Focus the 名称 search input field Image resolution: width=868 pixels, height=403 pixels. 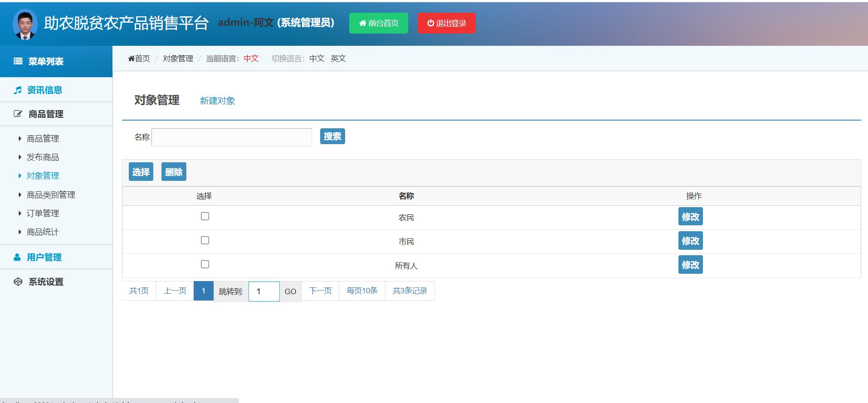click(x=232, y=137)
